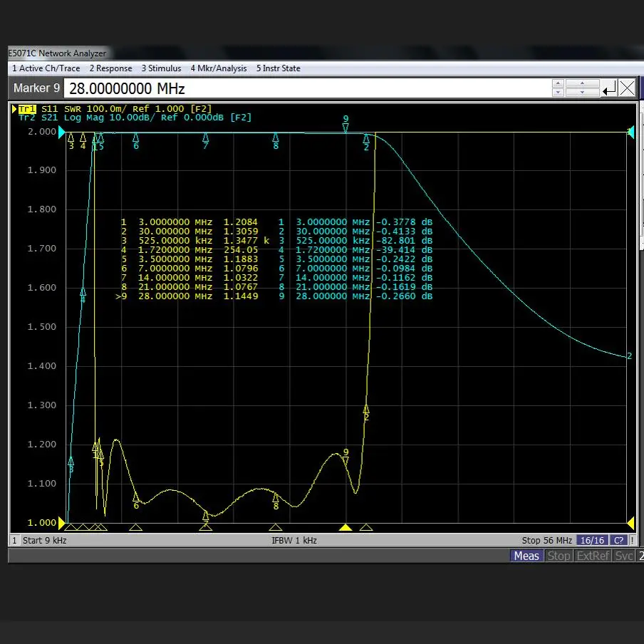This screenshot has height=644, width=644.
Task: Open the Active Ch/Trace menu
Action: (x=46, y=68)
